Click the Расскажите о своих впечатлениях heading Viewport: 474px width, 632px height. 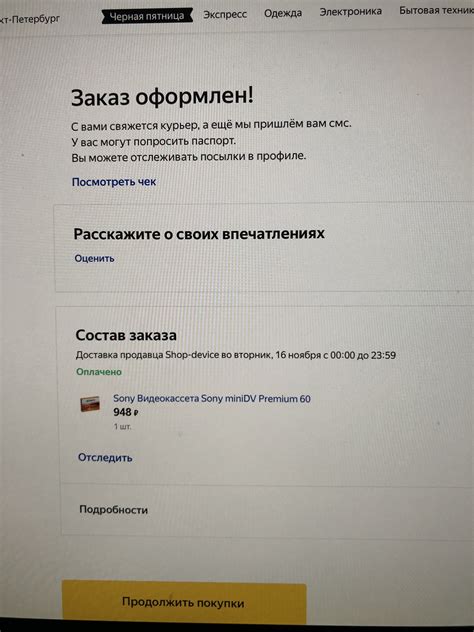pyautogui.click(x=199, y=234)
